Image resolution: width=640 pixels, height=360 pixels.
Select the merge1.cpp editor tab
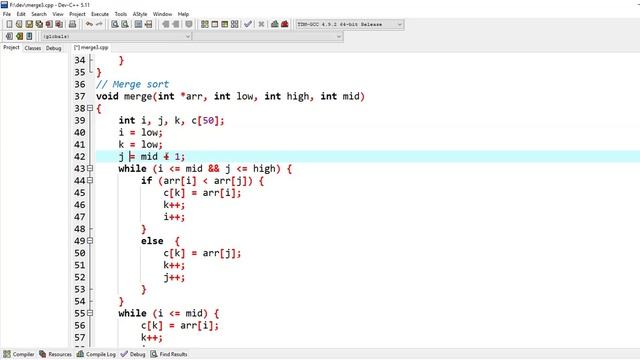click(x=91, y=48)
